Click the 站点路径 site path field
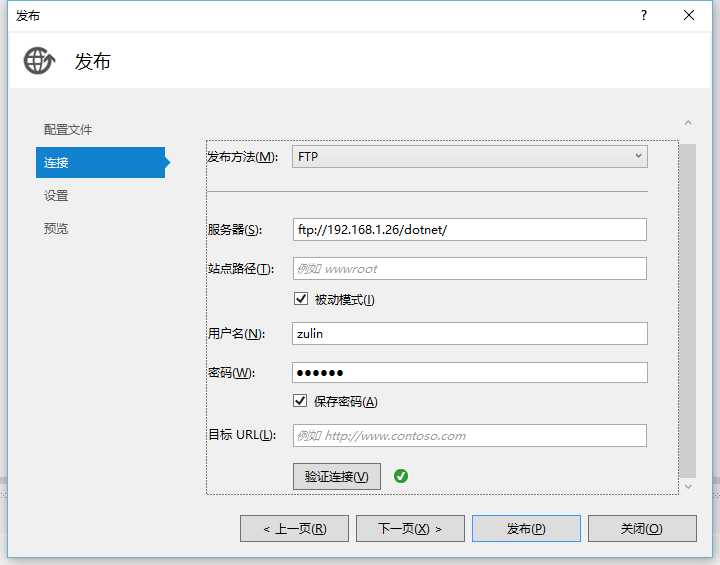Image resolution: width=720 pixels, height=565 pixels. 470,269
